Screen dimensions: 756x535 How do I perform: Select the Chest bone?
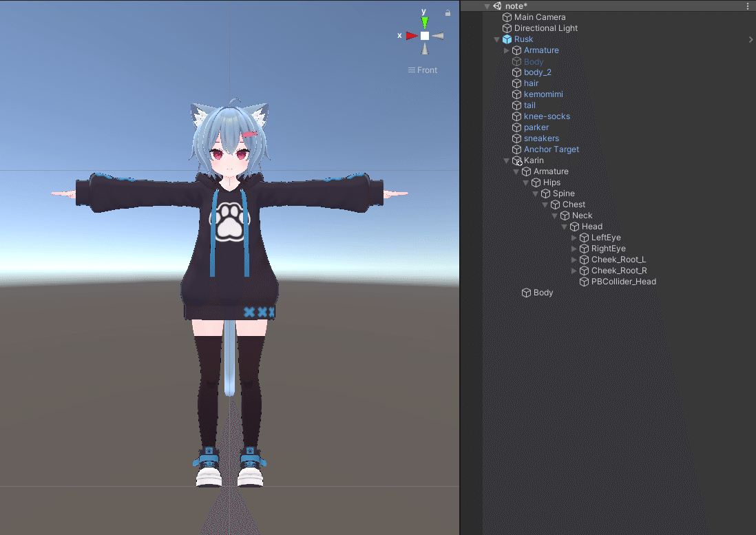tap(574, 205)
